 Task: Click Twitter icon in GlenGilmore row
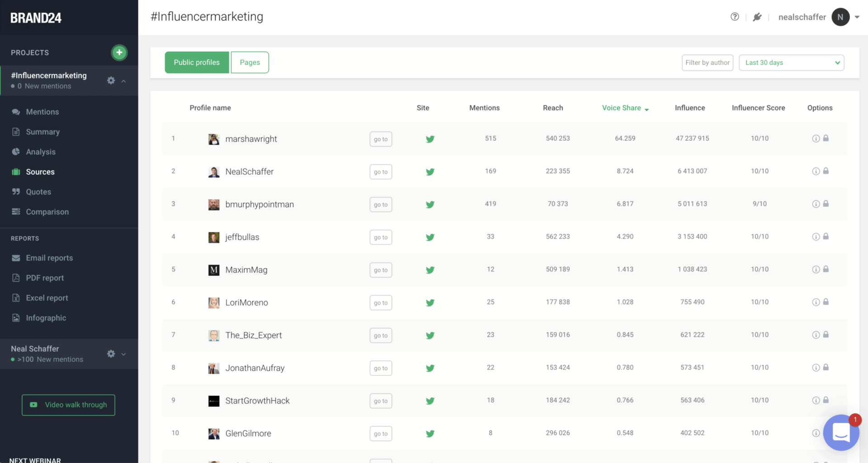tap(430, 433)
